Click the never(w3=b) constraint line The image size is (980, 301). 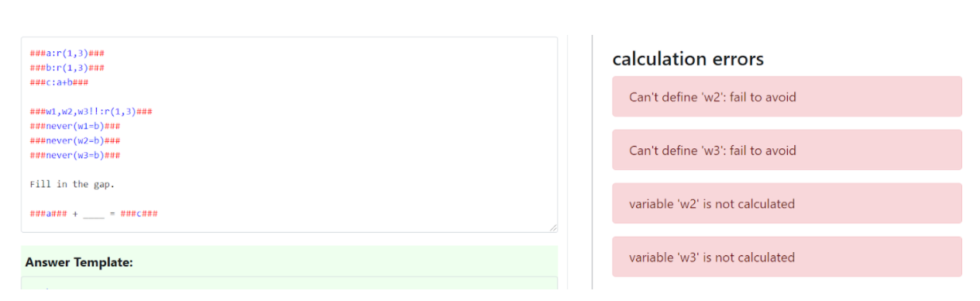coord(75,155)
